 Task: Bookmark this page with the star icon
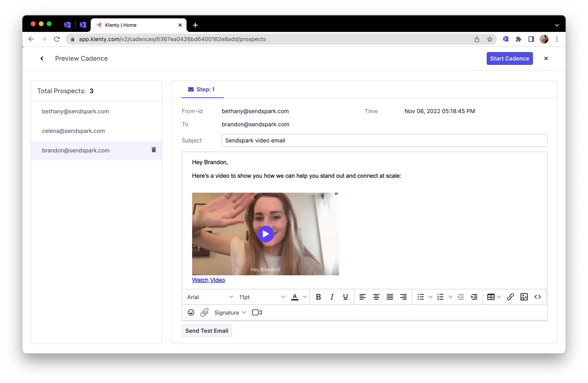[x=490, y=39]
